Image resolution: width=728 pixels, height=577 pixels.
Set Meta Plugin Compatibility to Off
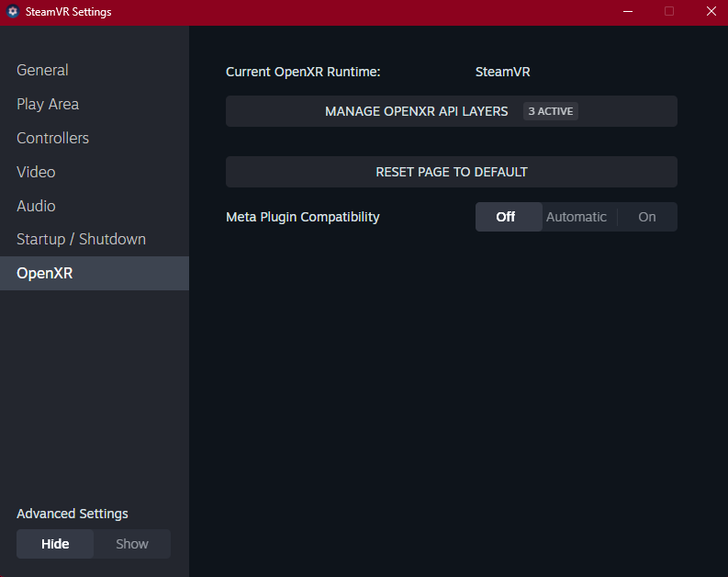pos(509,217)
